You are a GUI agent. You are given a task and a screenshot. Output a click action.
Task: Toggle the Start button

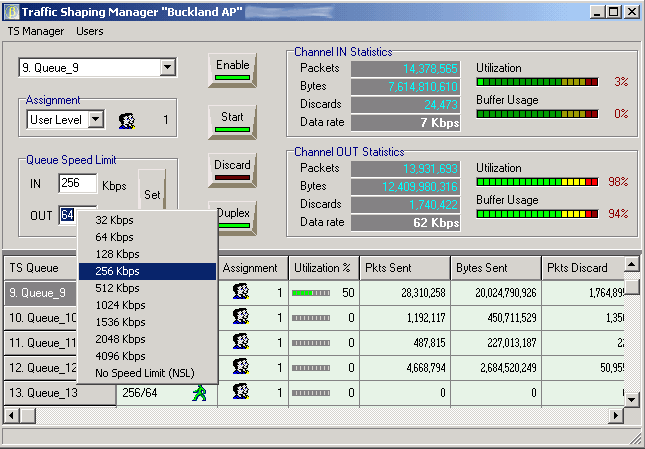[232, 120]
